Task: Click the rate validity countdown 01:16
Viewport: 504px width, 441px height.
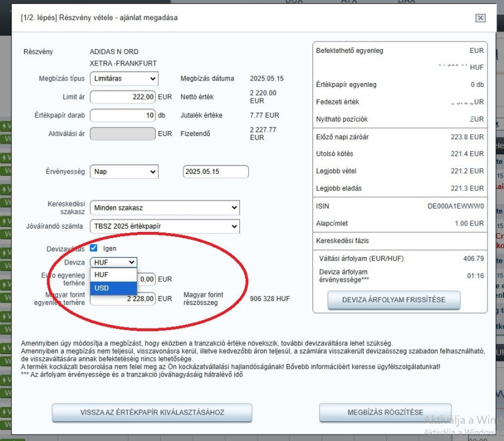Action: click(x=476, y=276)
